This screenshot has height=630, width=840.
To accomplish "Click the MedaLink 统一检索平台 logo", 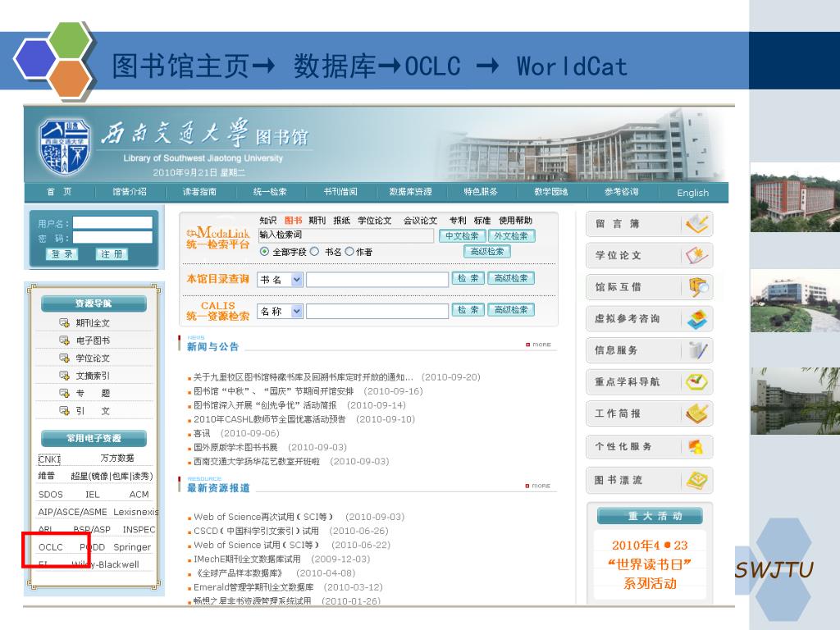I will point(218,238).
